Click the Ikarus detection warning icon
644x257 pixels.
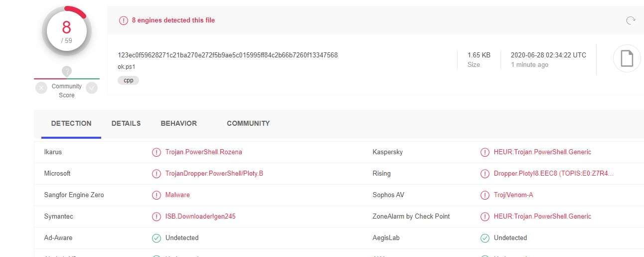pos(157,152)
